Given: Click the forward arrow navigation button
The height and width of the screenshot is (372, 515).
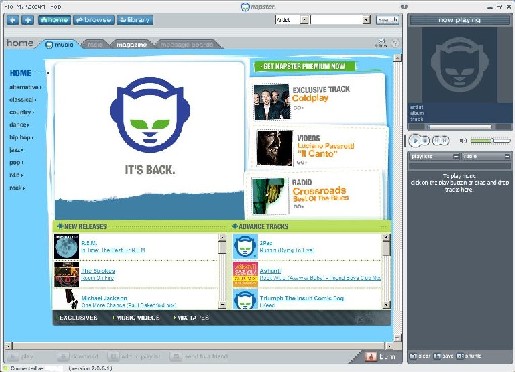Looking at the screenshot, I should coord(28,20).
